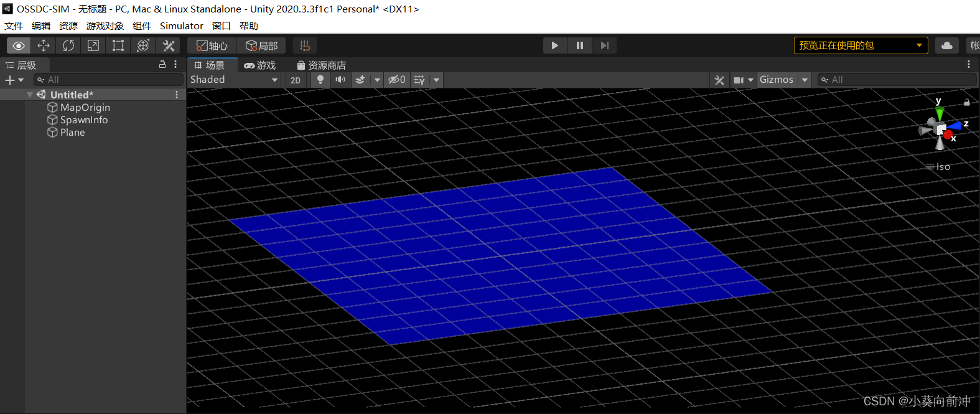Image resolution: width=980 pixels, height=414 pixels.
Task: Open the Simulator menu
Action: [182, 26]
